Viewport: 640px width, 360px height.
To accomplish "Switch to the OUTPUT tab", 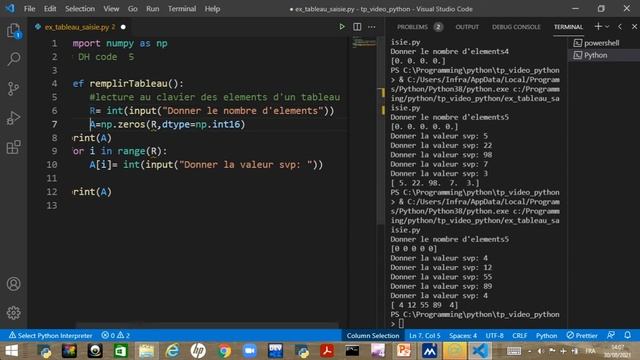I will 467,27.
